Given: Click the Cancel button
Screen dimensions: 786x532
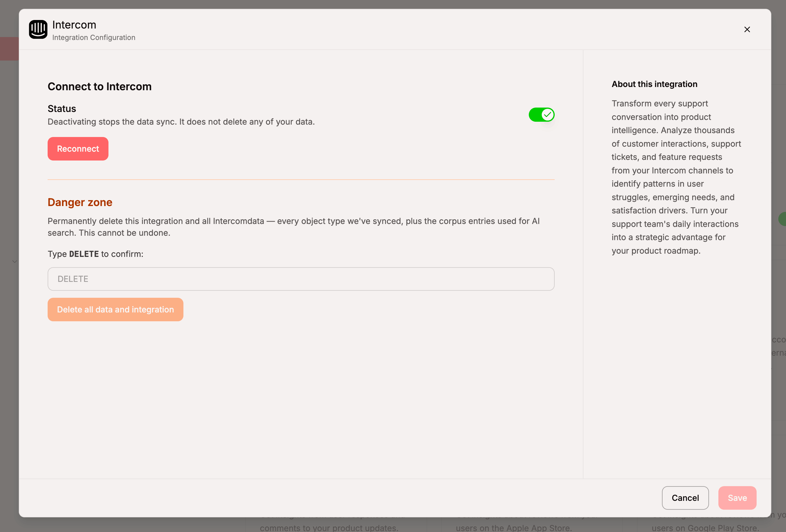Looking at the screenshot, I should point(685,498).
